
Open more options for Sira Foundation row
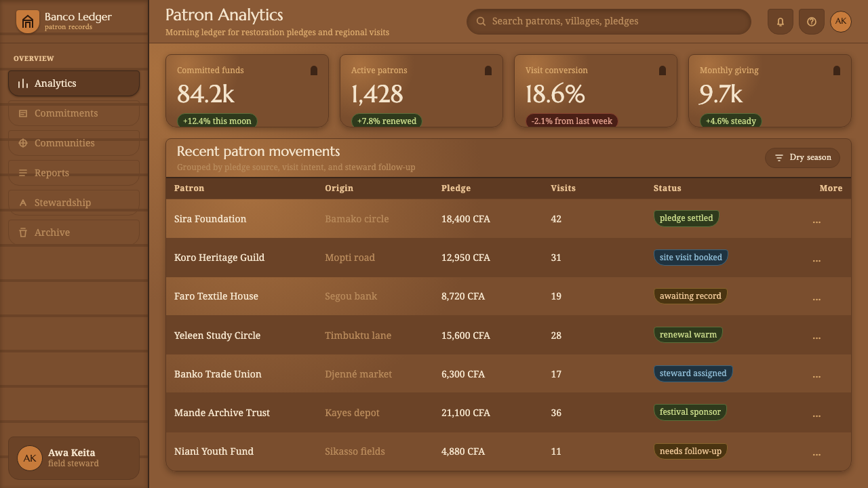(x=816, y=221)
